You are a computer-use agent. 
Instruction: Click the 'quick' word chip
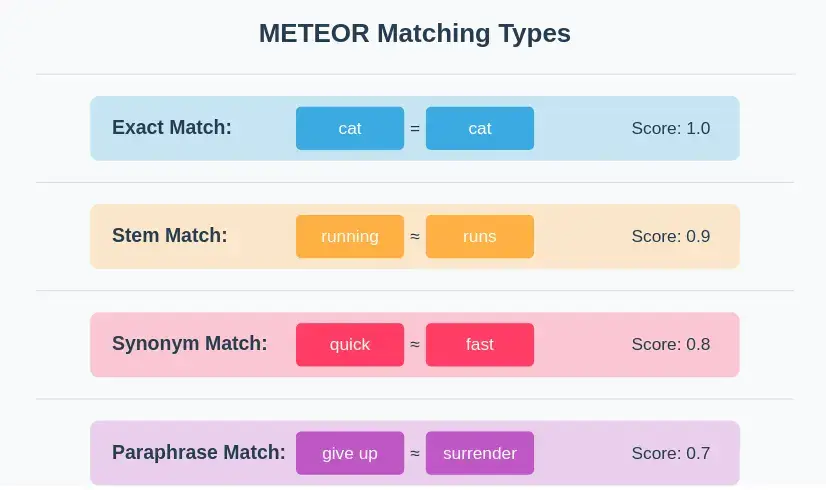click(350, 345)
